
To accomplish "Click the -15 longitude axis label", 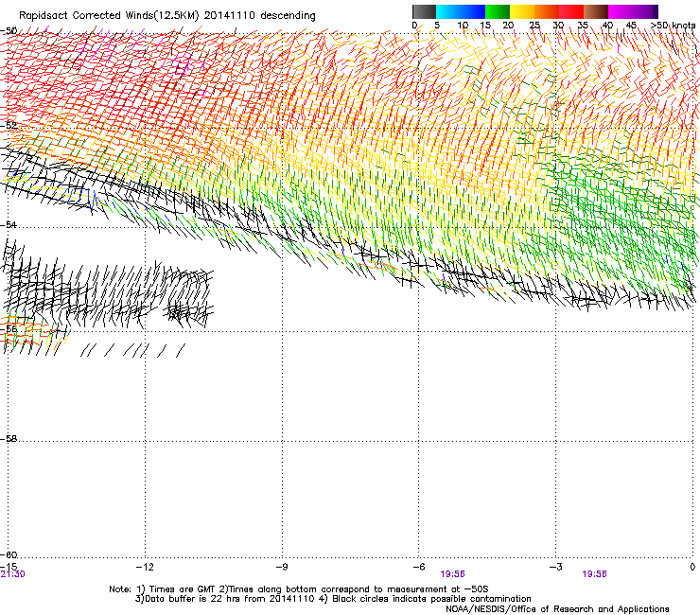I will [9, 567].
